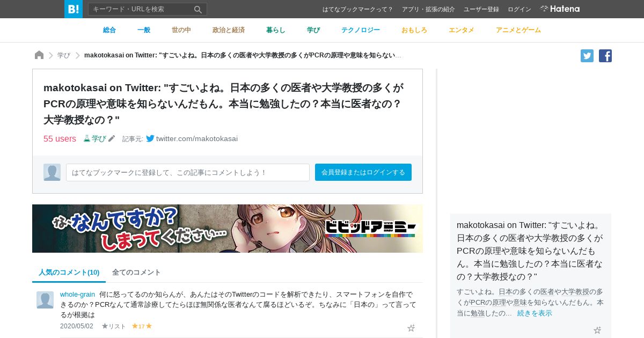This screenshot has width=644, height=338.
Task: Select 暮らし category in navigation
Action: pyautogui.click(x=276, y=30)
